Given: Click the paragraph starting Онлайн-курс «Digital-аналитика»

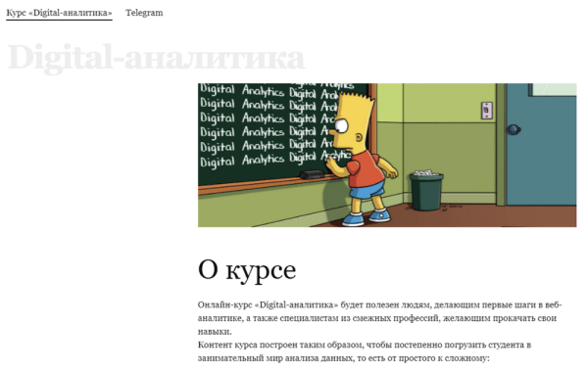Looking at the screenshot, I should point(380,318).
